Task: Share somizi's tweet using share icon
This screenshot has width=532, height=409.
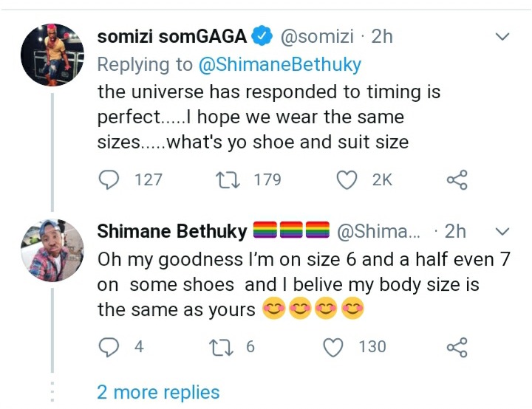Action: [457, 179]
